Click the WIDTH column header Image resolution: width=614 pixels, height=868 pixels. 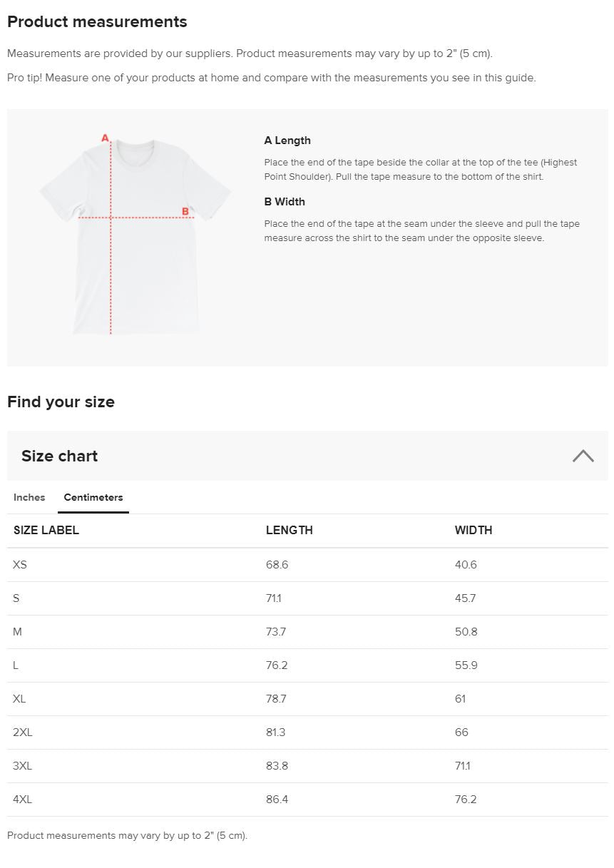pos(474,530)
